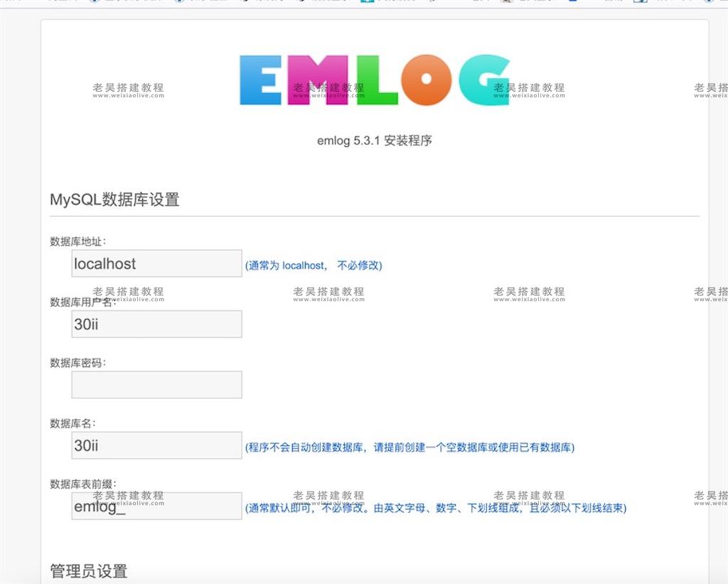Click the emlog 5.3.1 安装程序 title text
728x584 pixels.
tap(376, 141)
